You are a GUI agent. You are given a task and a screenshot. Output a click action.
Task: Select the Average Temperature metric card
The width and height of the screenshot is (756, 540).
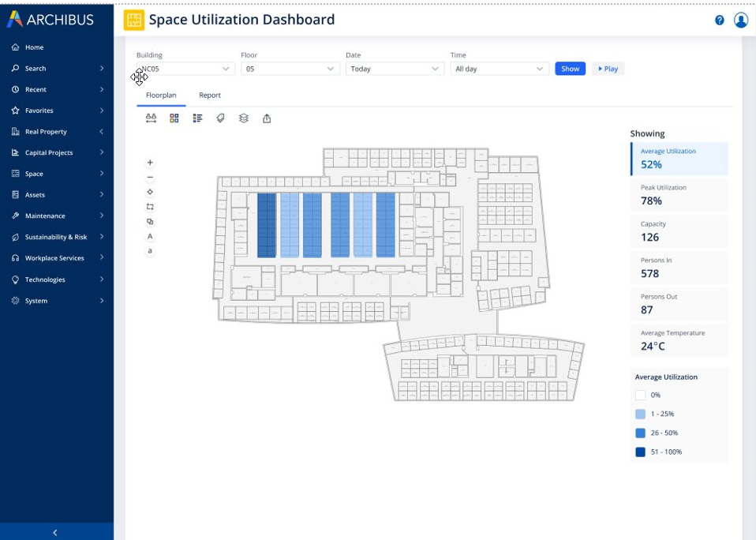tap(679, 340)
